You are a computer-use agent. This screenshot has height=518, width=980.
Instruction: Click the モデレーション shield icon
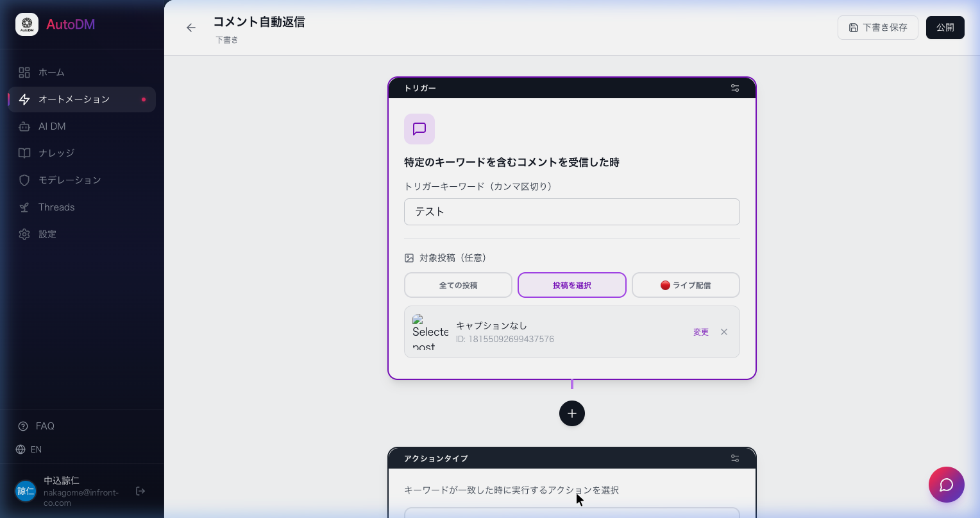point(24,180)
